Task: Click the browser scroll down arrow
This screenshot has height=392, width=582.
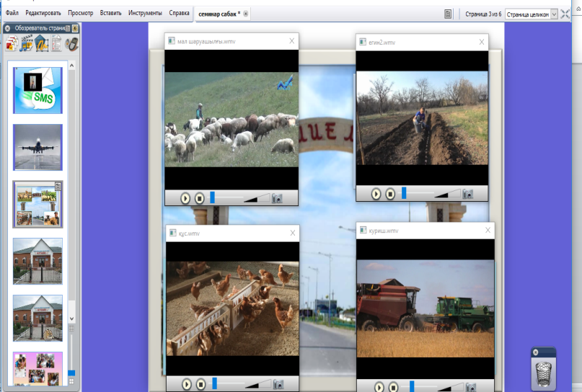Action: click(72, 318)
